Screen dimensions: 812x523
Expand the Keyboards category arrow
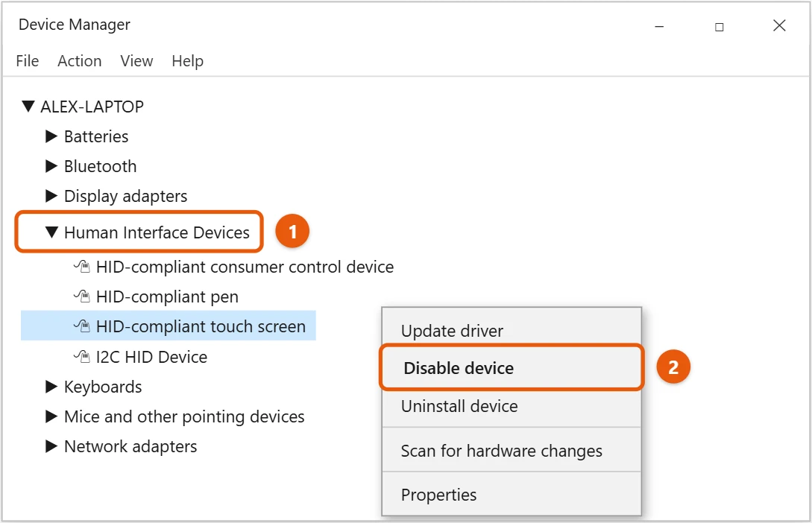(x=51, y=387)
